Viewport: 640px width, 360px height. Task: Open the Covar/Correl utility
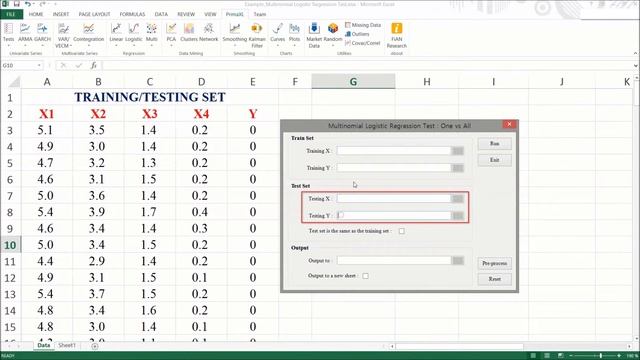tap(362, 43)
